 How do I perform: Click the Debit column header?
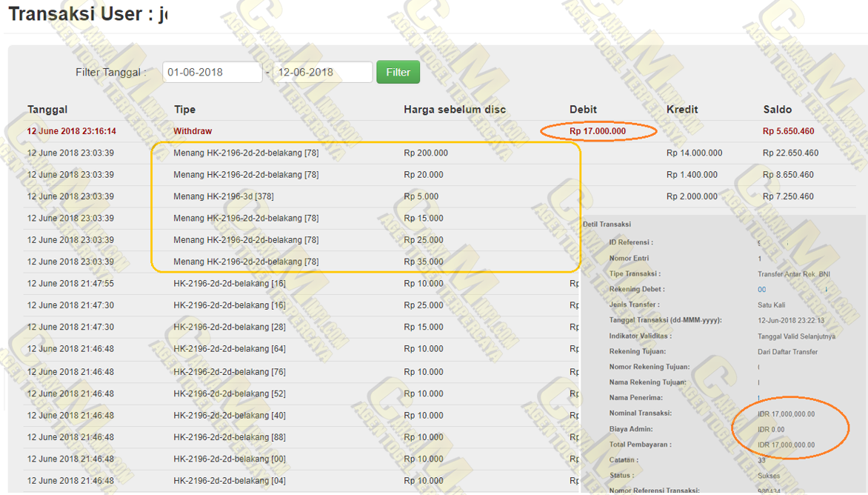coord(583,110)
